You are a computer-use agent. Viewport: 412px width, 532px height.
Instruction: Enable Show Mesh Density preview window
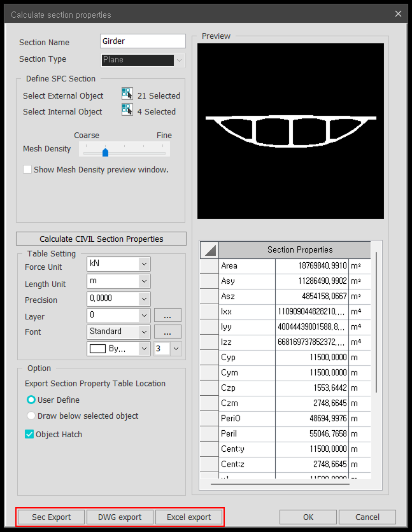click(x=27, y=169)
